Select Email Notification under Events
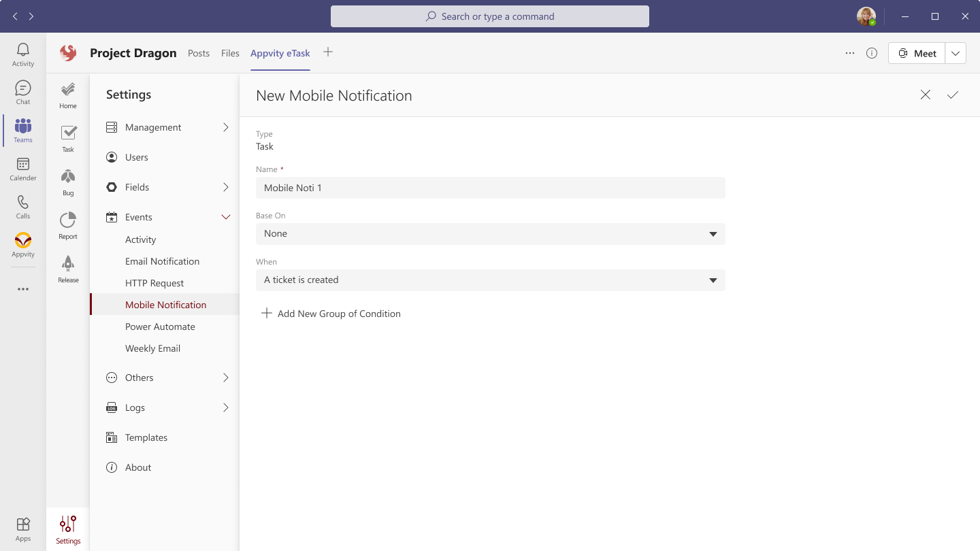980x551 pixels. click(x=162, y=261)
